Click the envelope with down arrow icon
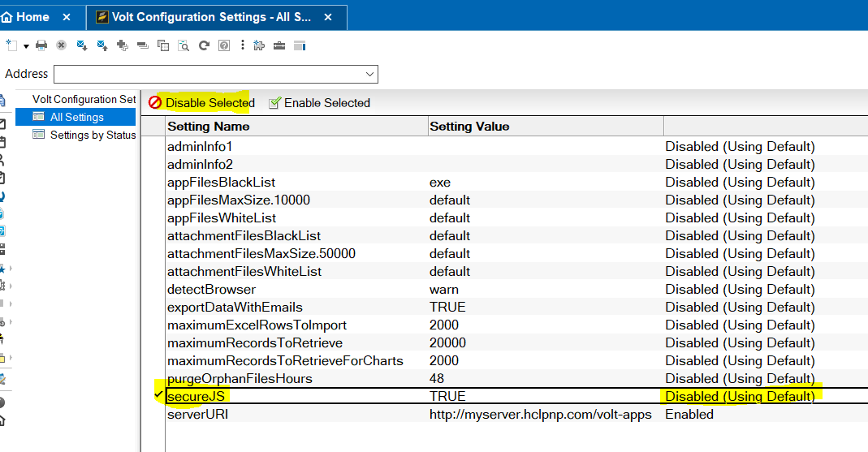The image size is (868, 452). (x=82, y=45)
